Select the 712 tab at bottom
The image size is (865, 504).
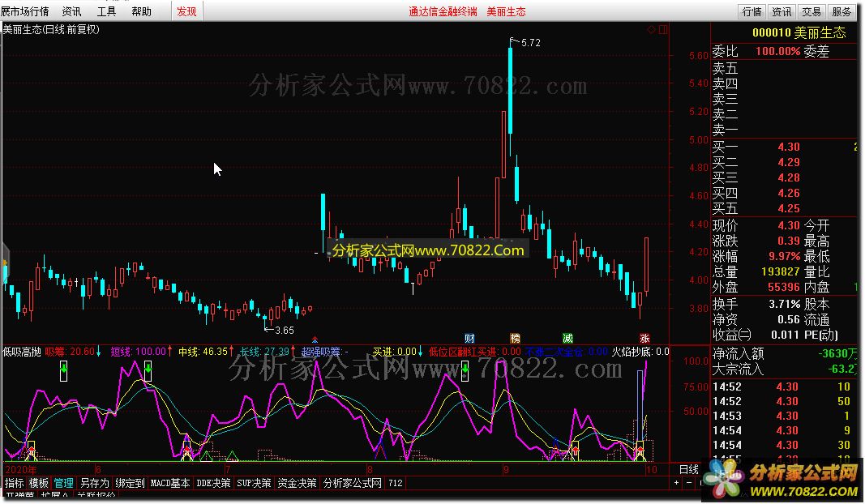(x=396, y=483)
